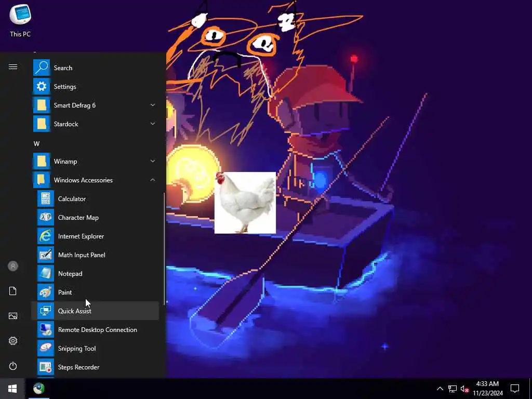Select the 'Calculator' menu entry text

[72, 199]
